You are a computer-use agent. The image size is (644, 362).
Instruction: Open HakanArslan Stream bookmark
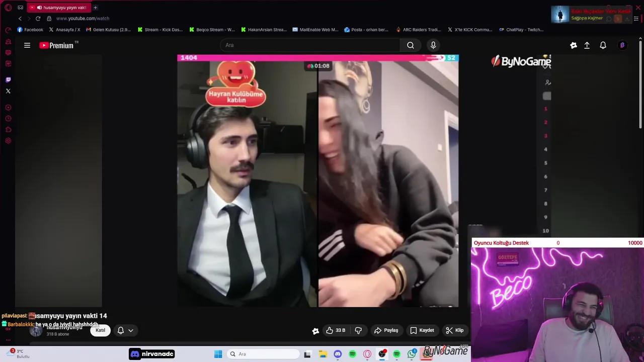tap(264, 30)
